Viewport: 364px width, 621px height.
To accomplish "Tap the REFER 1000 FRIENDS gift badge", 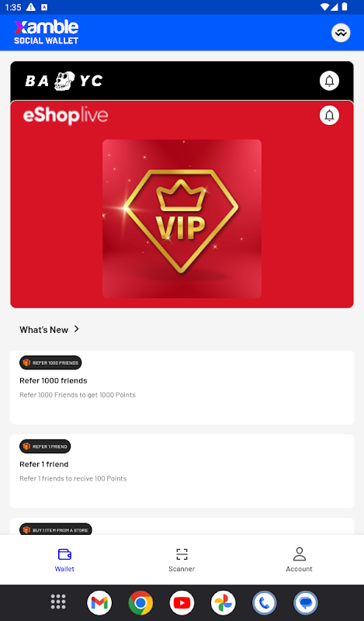I will point(50,363).
